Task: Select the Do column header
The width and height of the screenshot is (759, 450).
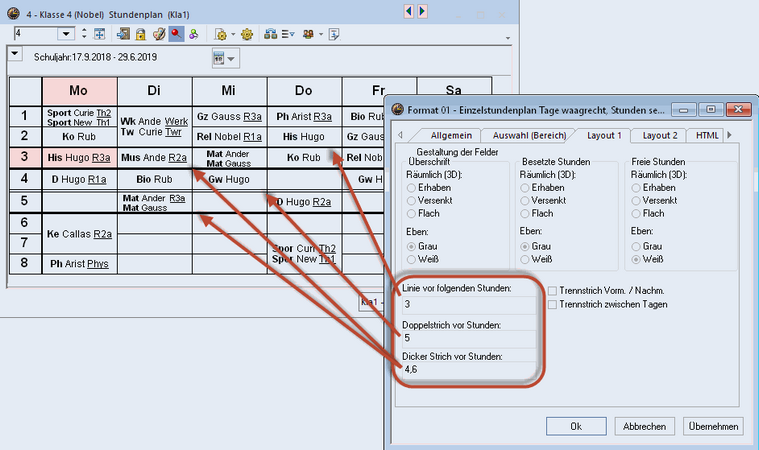Action: pyautogui.click(x=304, y=91)
